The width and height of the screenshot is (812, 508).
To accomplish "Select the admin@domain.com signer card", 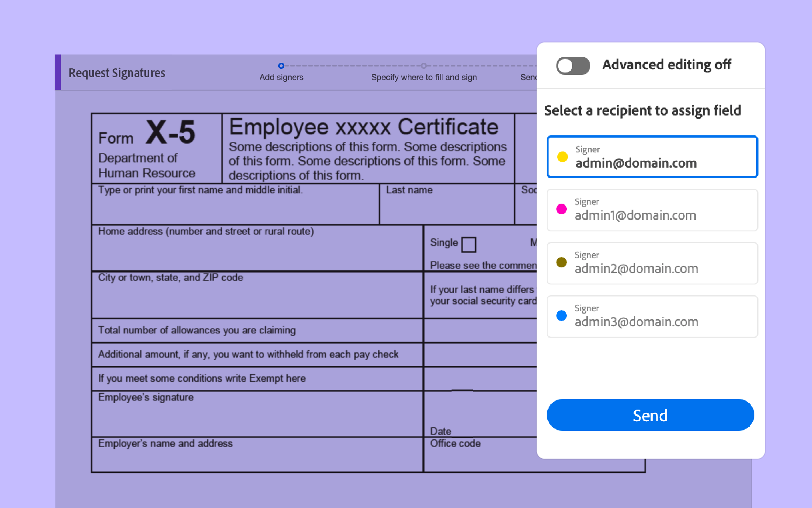I will pyautogui.click(x=651, y=157).
